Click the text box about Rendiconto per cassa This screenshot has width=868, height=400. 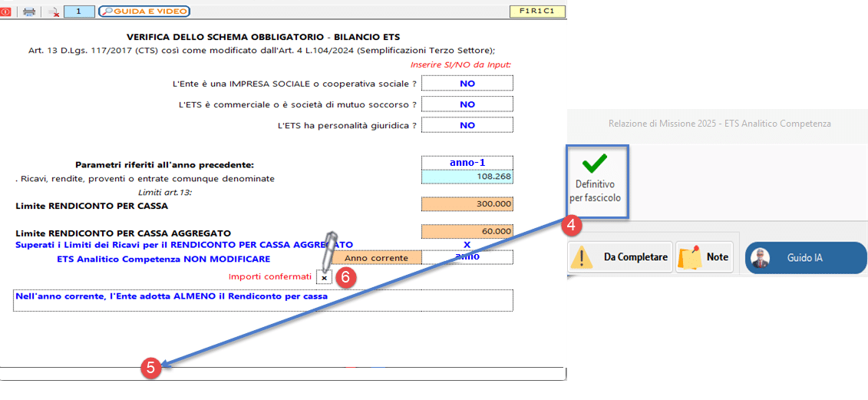pyautogui.click(x=263, y=300)
